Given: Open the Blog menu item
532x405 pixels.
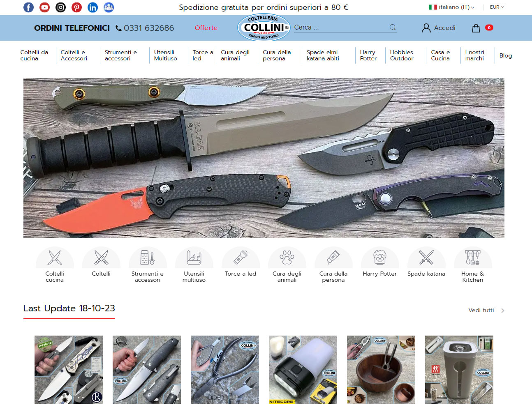Looking at the screenshot, I should [505, 55].
